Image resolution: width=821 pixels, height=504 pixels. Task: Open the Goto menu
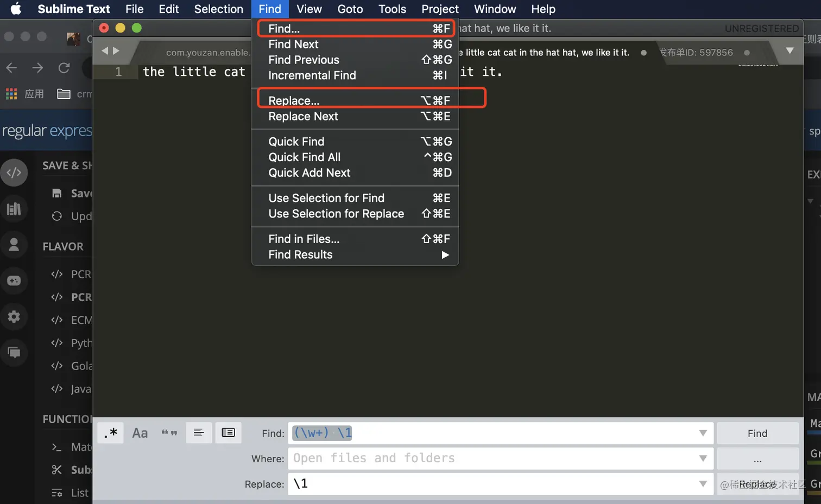point(350,9)
